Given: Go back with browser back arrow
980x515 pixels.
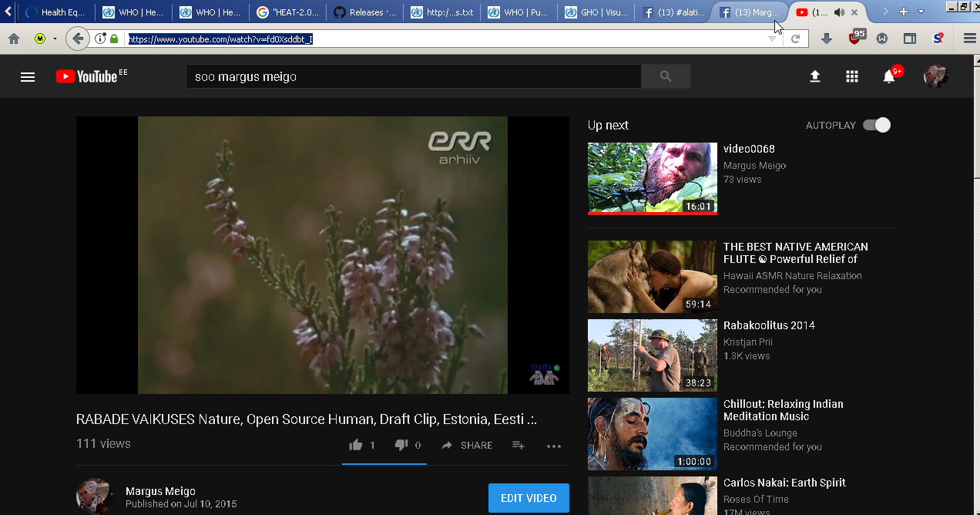Looking at the screenshot, I should click(x=78, y=39).
